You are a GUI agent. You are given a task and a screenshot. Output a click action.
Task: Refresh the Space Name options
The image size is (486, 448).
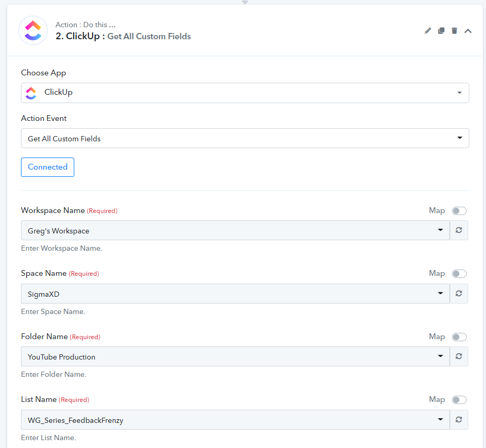459,294
